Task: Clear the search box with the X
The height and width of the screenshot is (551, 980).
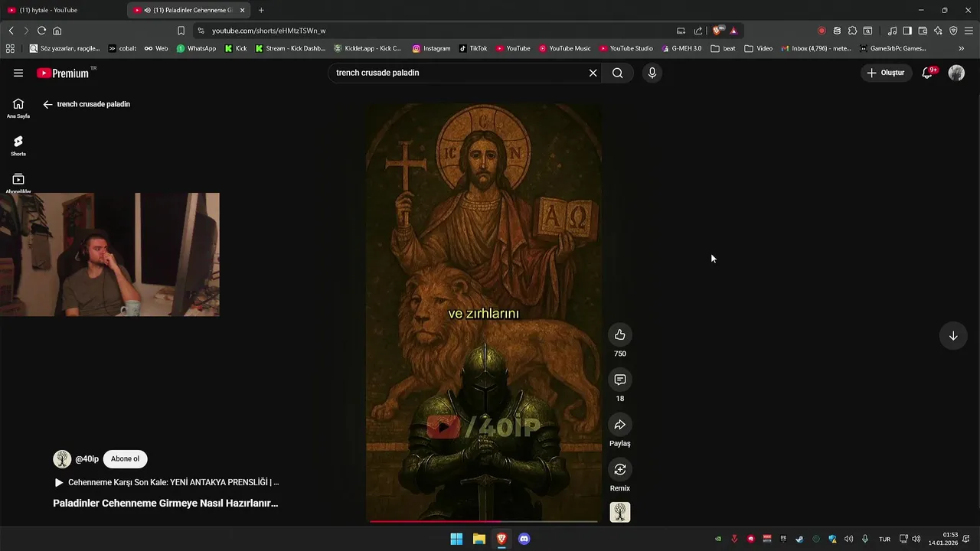Action: click(x=593, y=73)
